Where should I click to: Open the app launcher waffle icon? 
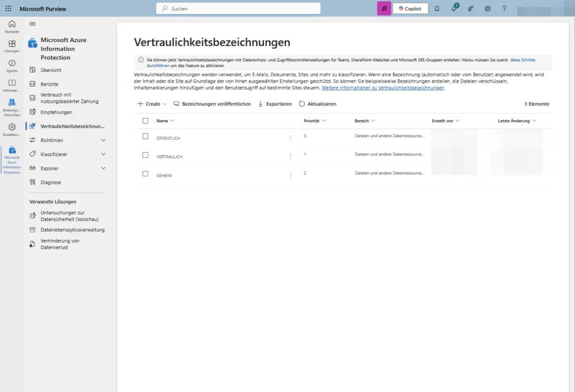pyautogui.click(x=8, y=9)
